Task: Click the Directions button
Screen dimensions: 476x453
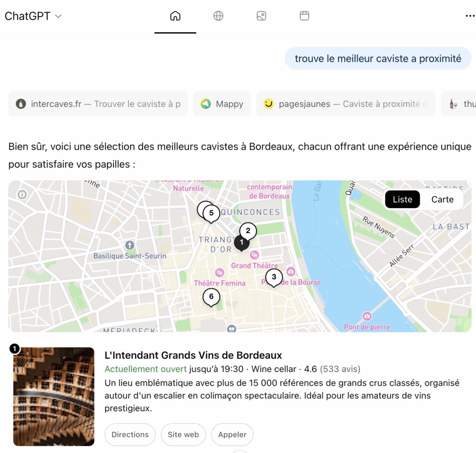Action: click(x=130, y=434)
